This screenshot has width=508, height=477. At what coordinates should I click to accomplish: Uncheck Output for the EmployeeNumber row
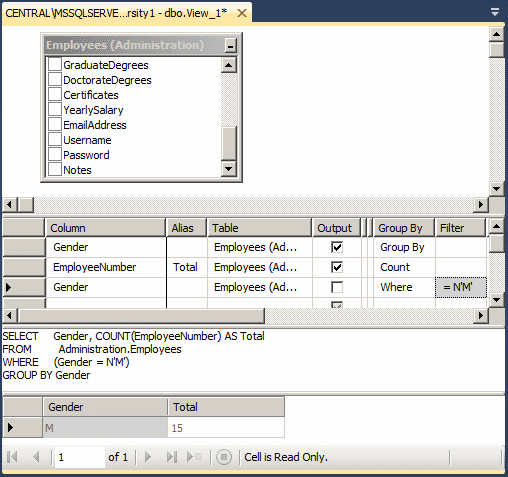tap(337, 267)
